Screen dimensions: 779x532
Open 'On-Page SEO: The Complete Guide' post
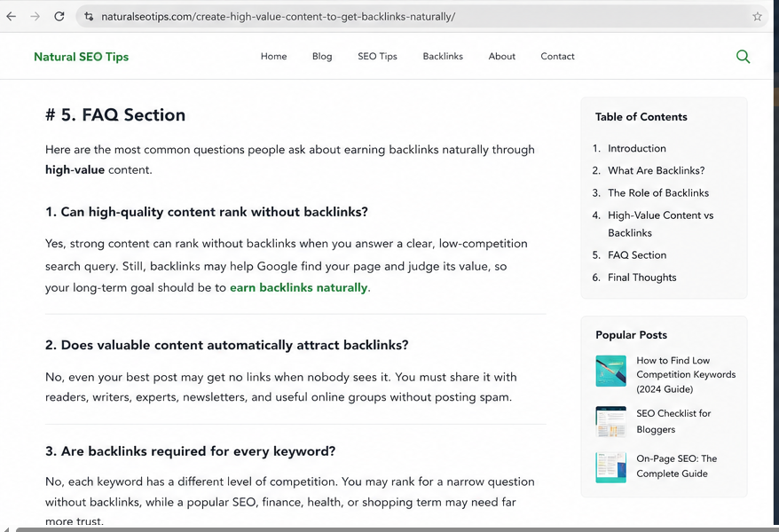(x=677, y=466)
